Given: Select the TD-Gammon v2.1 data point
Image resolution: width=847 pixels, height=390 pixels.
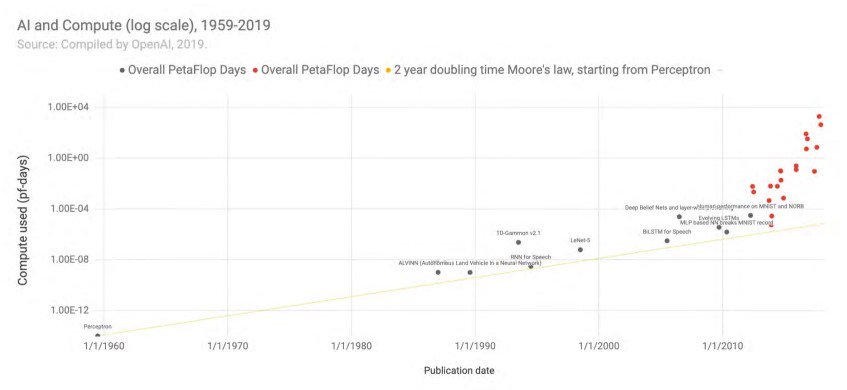Looking at the screenshot, I should click(519, 242).
